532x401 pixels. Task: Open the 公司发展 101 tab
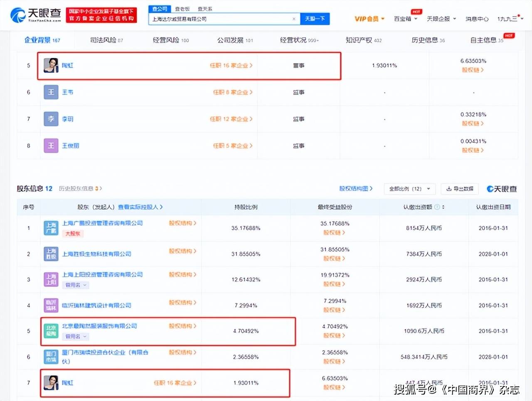pos(235,40)
